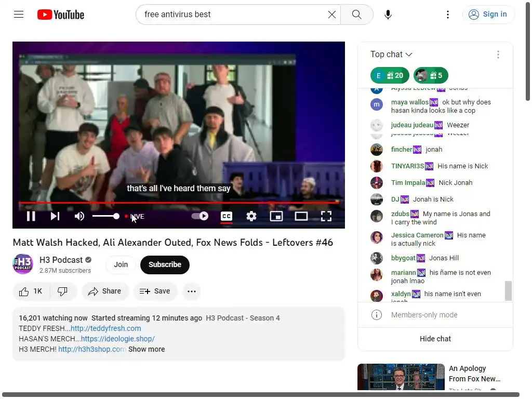Mute the video volume
The height and width of the screenshot is (399, 532).
click(79, 216)
